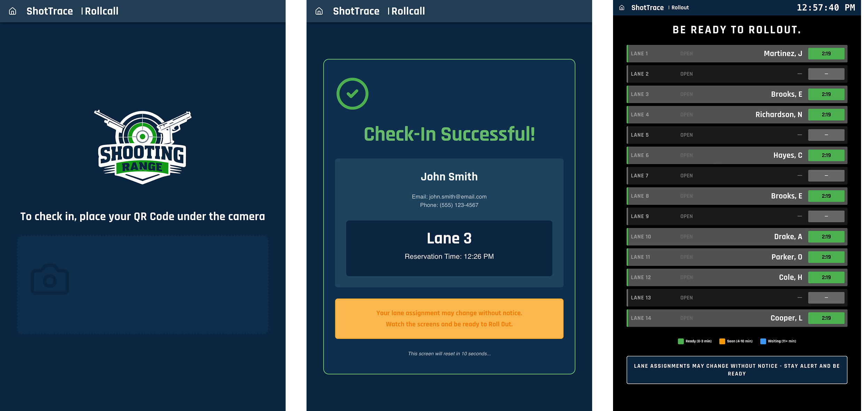Click the Lane Assignments May Change notice box

737,370
